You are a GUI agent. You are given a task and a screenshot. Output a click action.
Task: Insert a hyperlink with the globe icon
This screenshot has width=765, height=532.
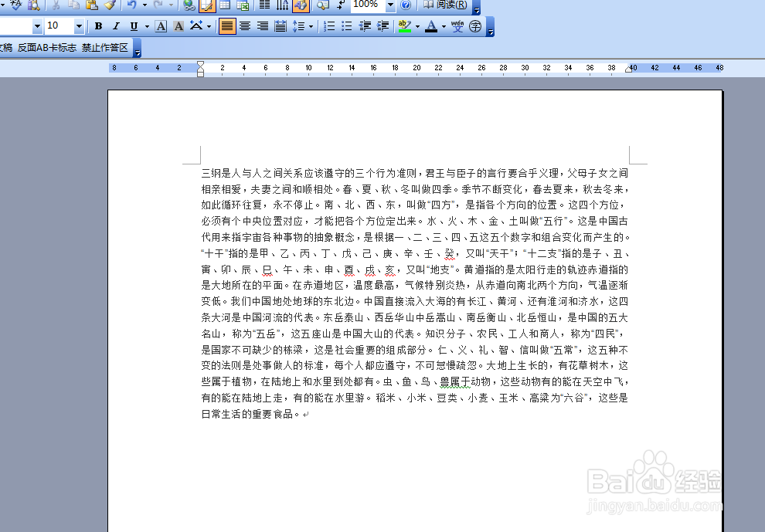[x=189, y=5]
